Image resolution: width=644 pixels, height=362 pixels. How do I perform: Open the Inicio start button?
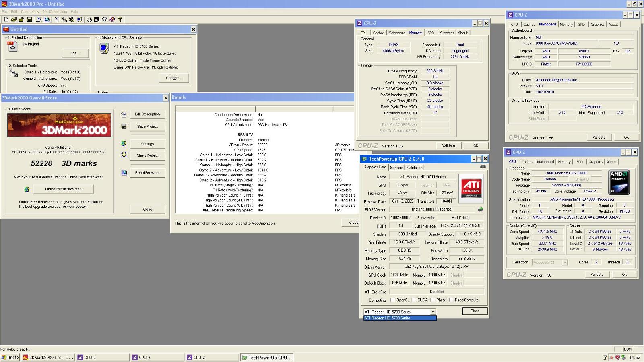pyautogui.click(x=10, y=357)
